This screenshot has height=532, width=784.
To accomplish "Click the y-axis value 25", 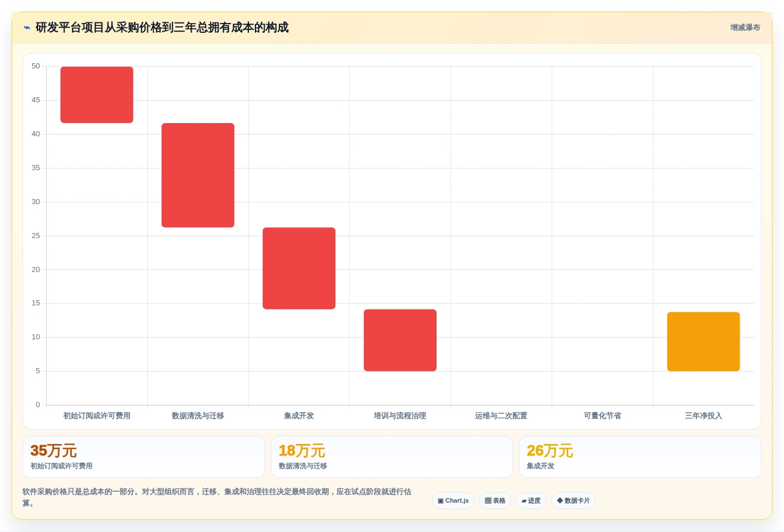I will coord(36,236).
